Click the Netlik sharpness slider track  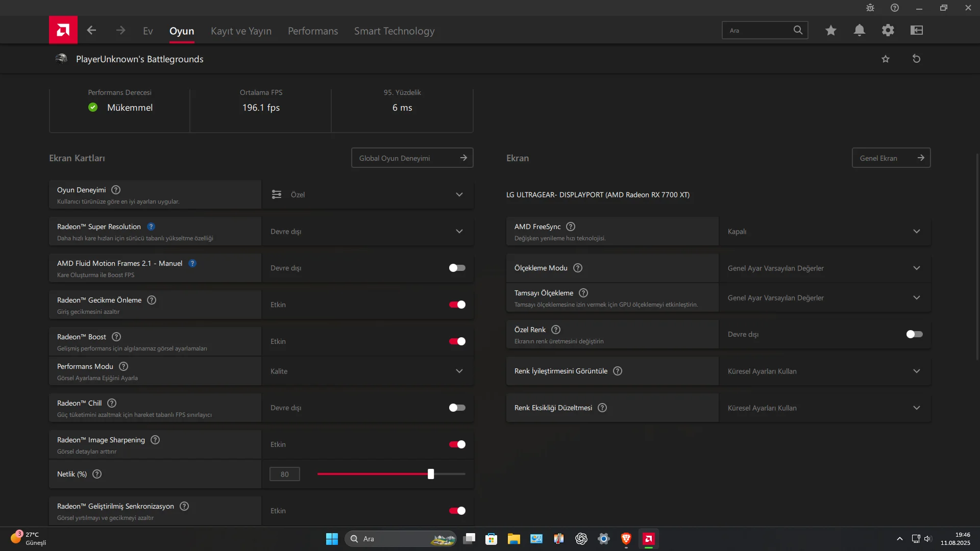click(x=373, y=474)
